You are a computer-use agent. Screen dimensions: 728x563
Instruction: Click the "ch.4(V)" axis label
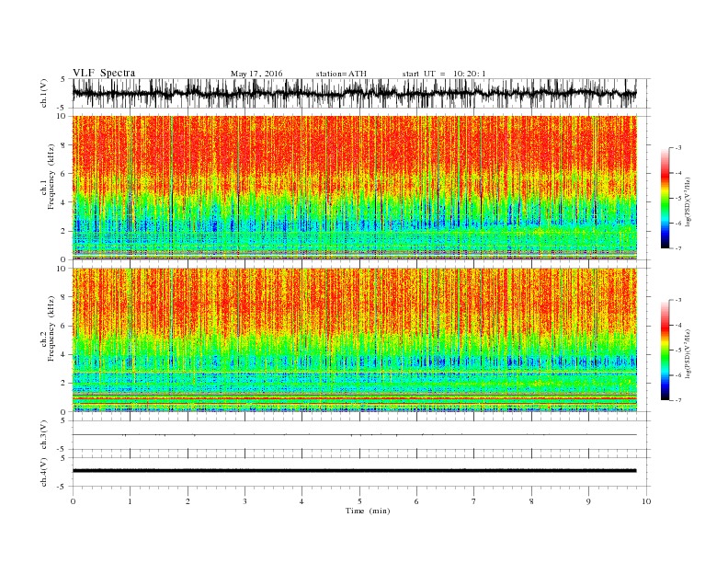[x=44, y=472]
